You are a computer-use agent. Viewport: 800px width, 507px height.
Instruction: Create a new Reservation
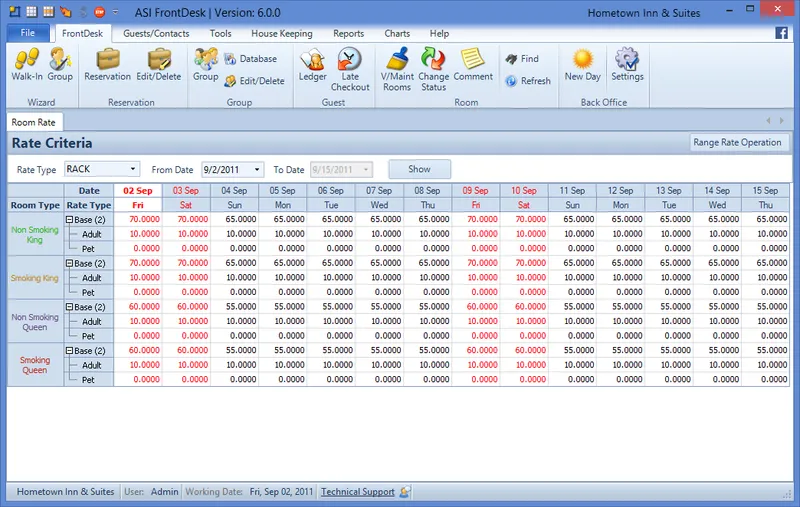[108, 64]
